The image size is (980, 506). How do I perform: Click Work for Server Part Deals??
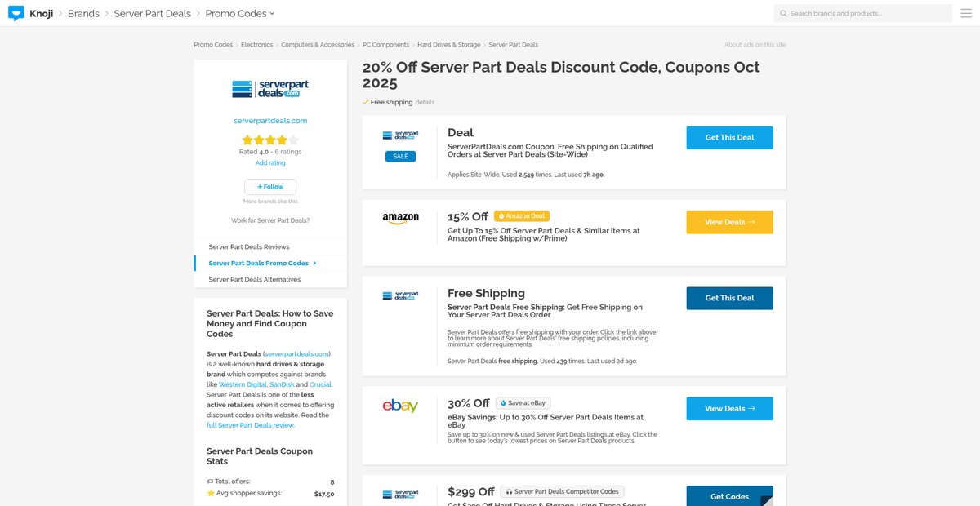270,221
